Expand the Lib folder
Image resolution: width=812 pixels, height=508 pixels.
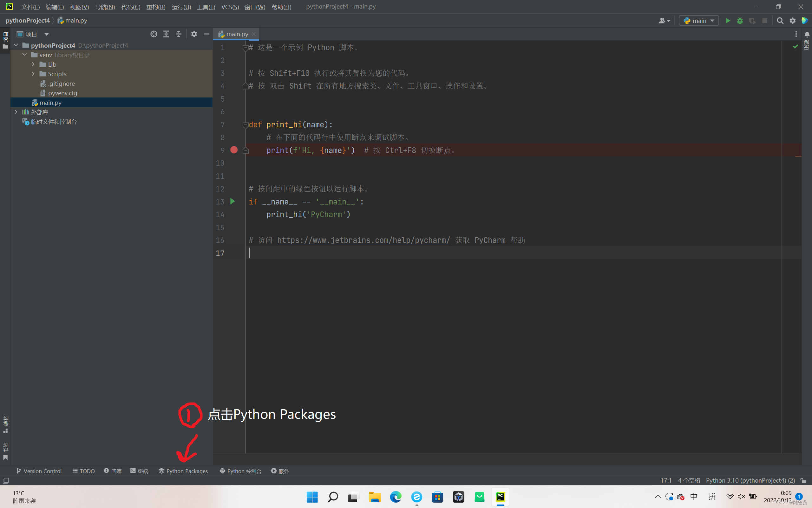coord(33,64)
